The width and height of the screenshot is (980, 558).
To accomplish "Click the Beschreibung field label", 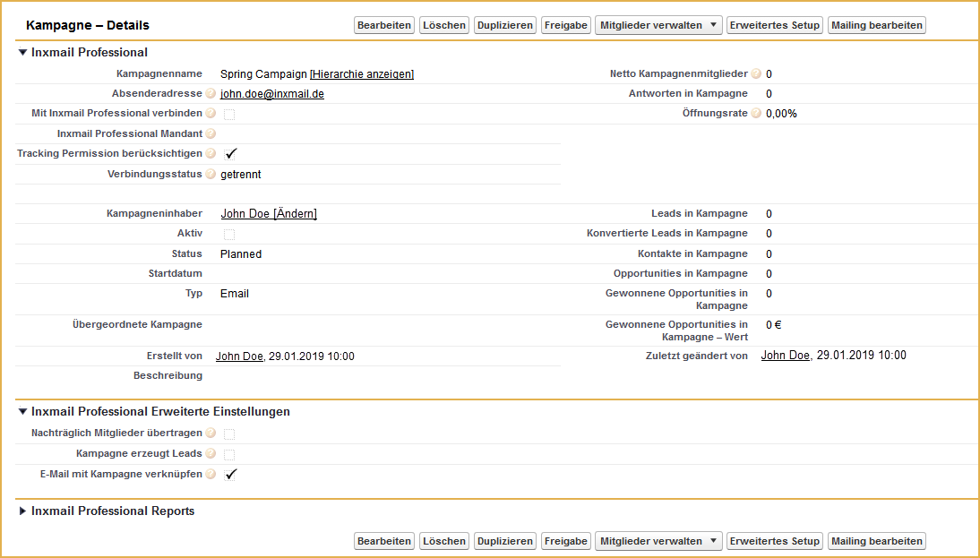I will pos(168,375).
